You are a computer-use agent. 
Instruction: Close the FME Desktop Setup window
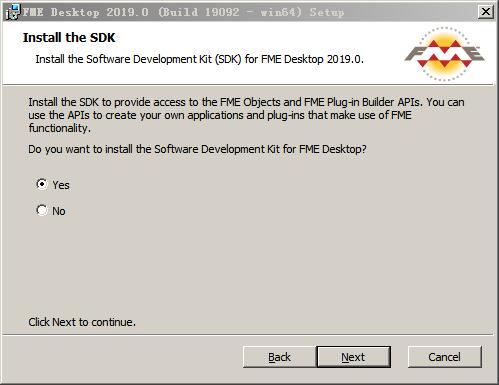[x=486, y=12]
